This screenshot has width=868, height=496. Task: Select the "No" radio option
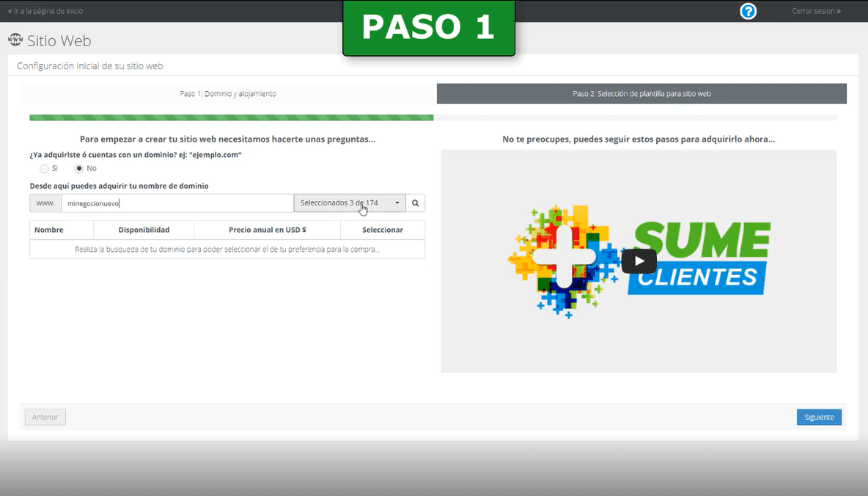(79, 169)
